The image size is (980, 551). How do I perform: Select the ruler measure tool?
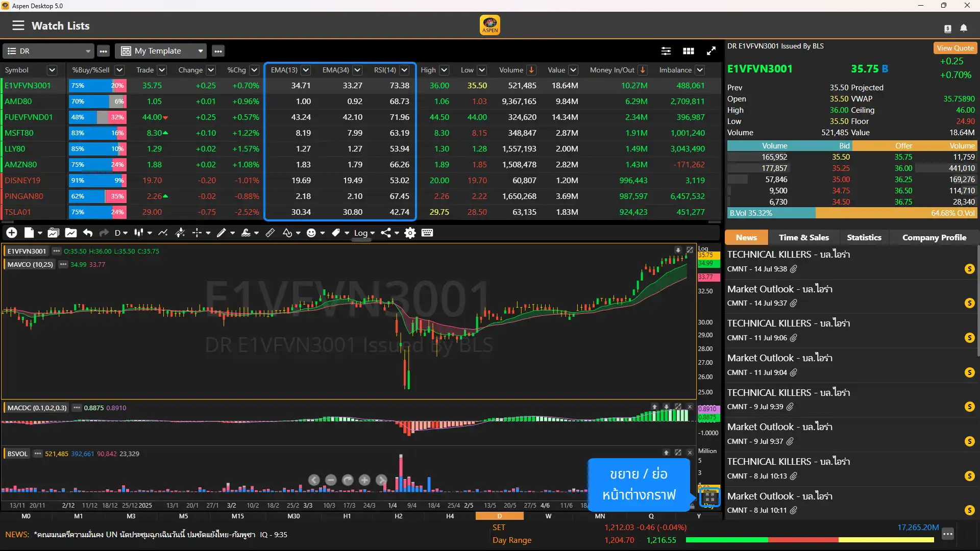270,233
